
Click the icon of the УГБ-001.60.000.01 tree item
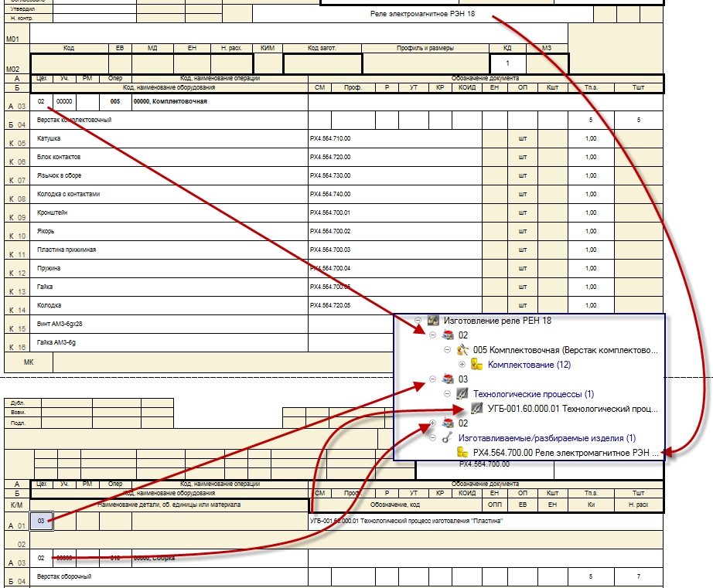tap(477, 409)
